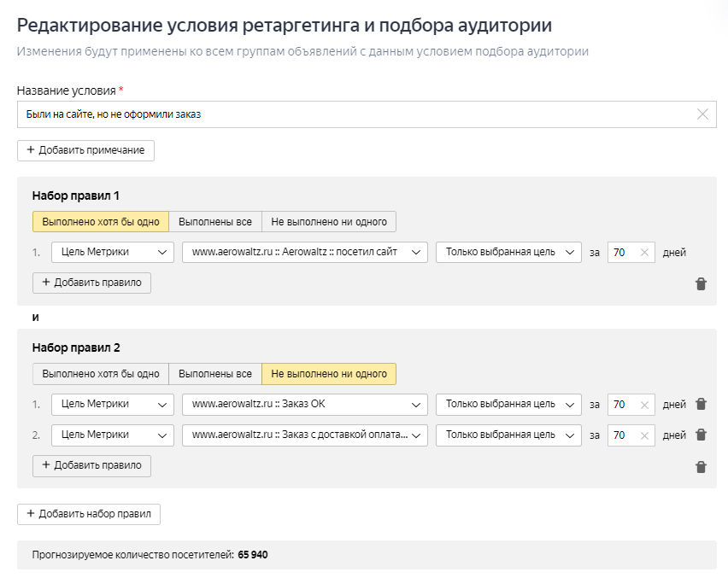This screenshot has width=728, height=578.
Task: Open 'Только выбранная цель' dropdown for 'Заказ OK'
Action: click(x=508, y=405)
